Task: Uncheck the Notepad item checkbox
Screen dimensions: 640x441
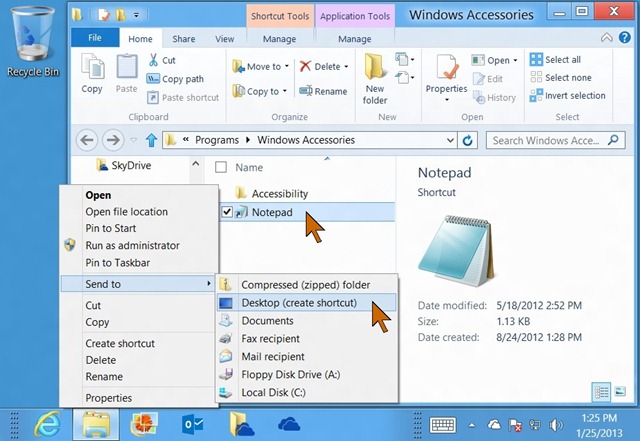Action: [x=227, y=212]
